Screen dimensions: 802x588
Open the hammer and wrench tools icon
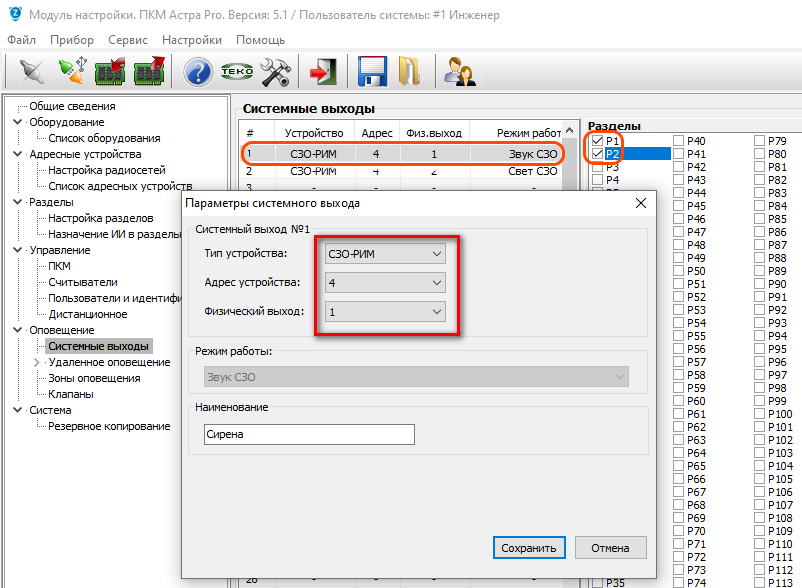click(x=275, y=72)
